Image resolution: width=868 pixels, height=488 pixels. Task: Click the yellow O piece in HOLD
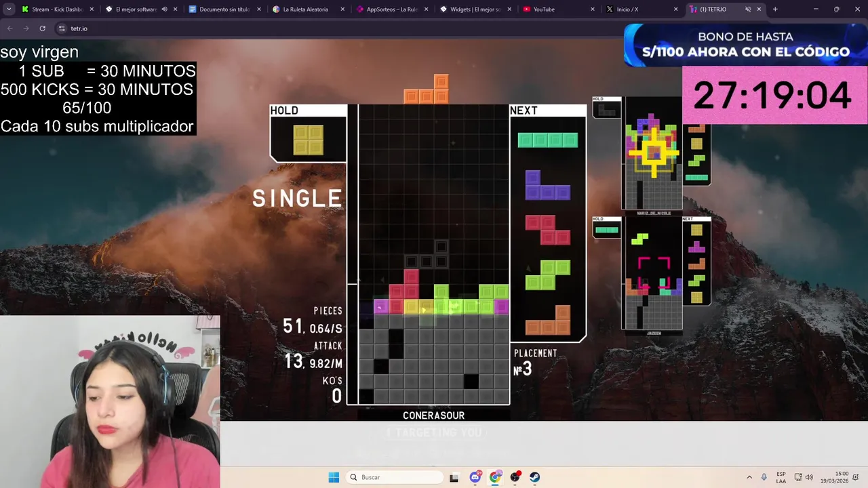(x=309, y=140)
